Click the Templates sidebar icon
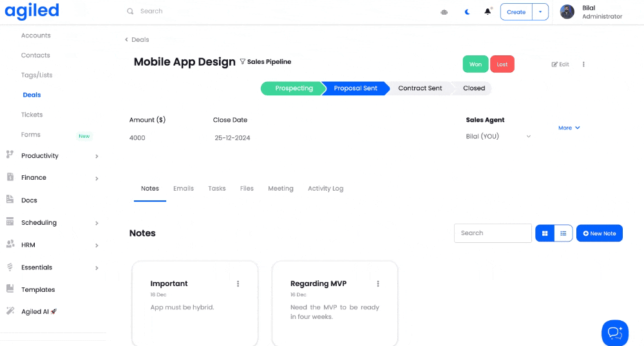644x346 pixels. 10,289
